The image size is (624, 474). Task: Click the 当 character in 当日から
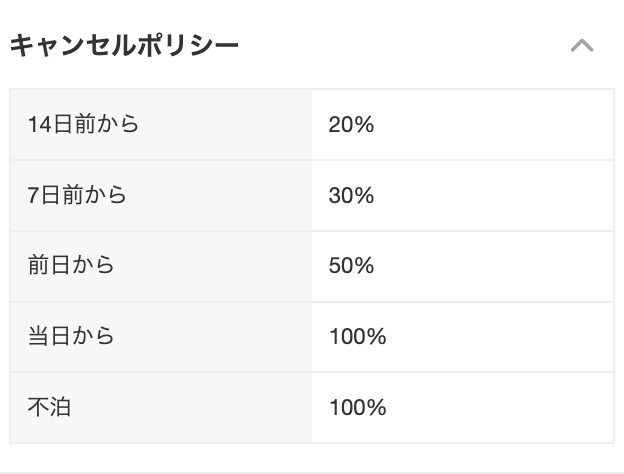click(39, 336)
